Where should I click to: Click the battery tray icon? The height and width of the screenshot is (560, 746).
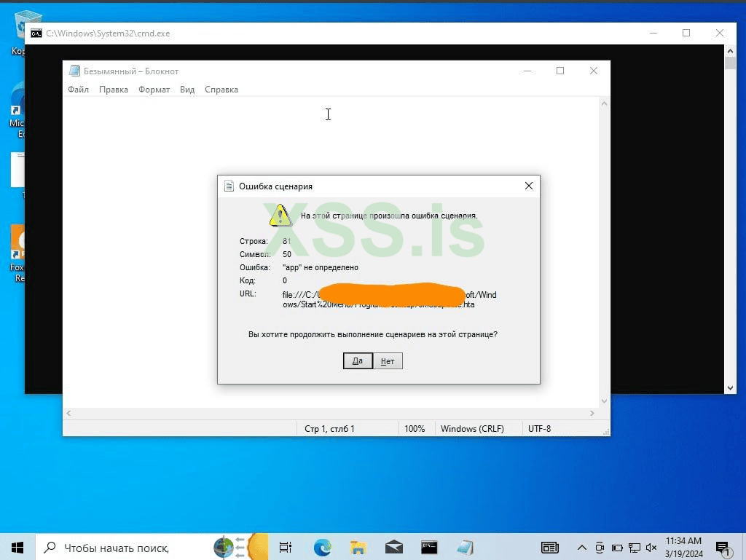617,548
